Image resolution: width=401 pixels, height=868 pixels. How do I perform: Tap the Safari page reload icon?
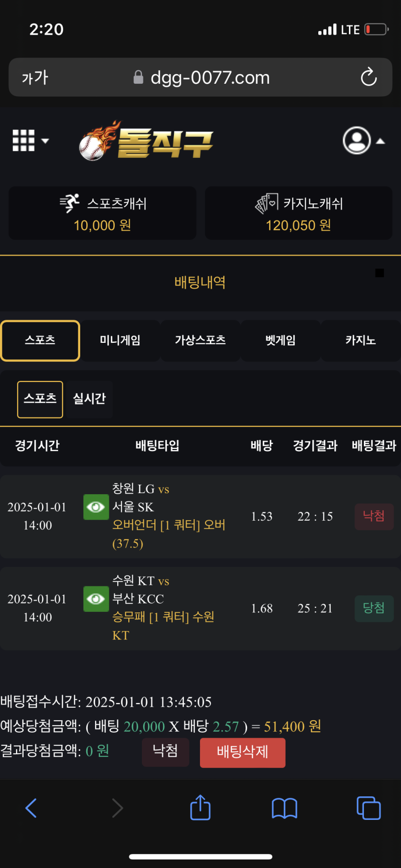tap(368, 77)
